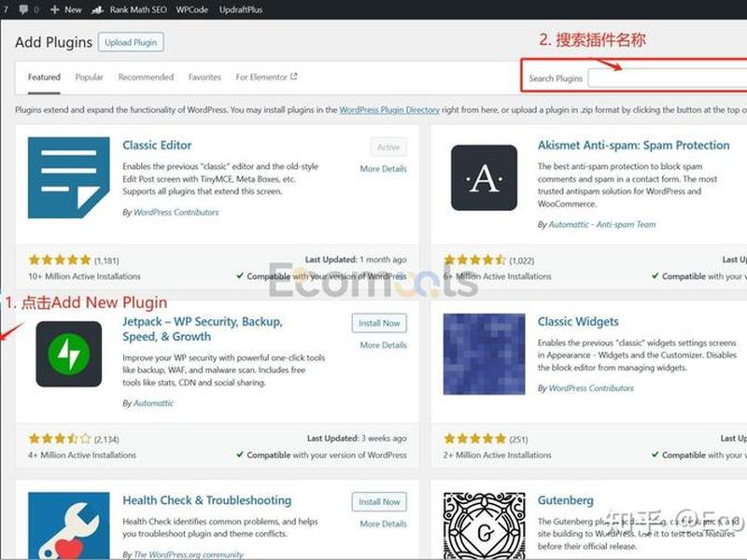Click '2+ Million Active Installations' text
Screen dimensions: 747x560
497,455
